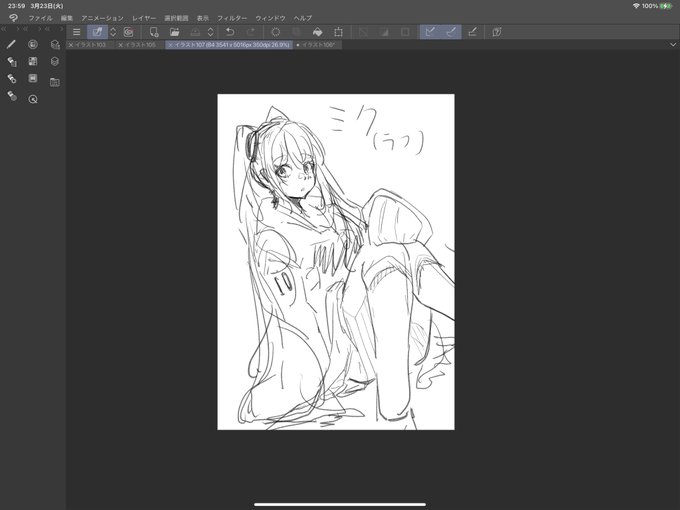Switch to the イラスト106* tab
680x510 pixels.
pyautogui.click(x=319, y=45)
